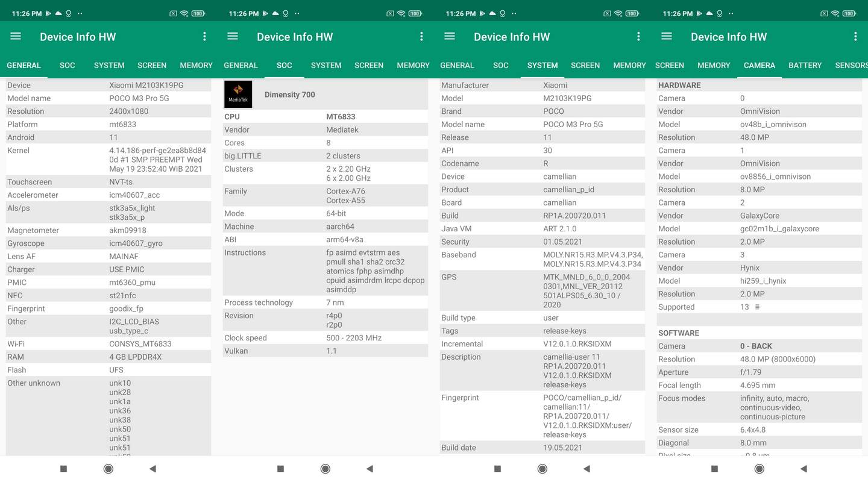The width and height of the screenshot is (868, 482).
Task: Tap the Clock speed 500 - 2203 MHz row
Action: [325, 338]
